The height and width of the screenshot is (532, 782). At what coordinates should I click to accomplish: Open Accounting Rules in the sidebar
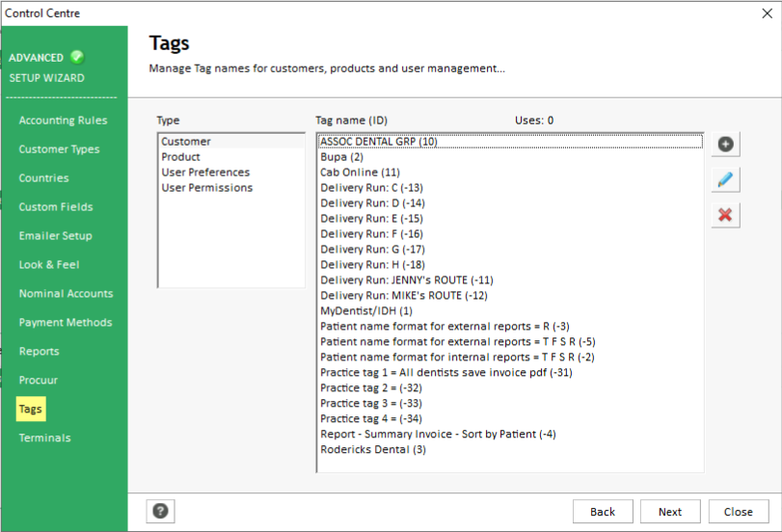pyautogui.click(x=63, y=120)
